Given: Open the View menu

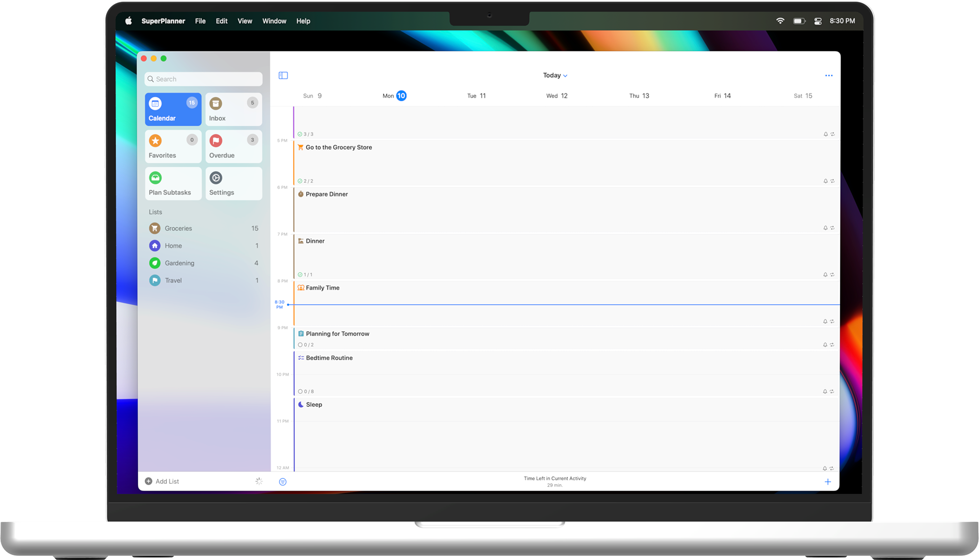Looking at the screenshot, I should 245,21.
